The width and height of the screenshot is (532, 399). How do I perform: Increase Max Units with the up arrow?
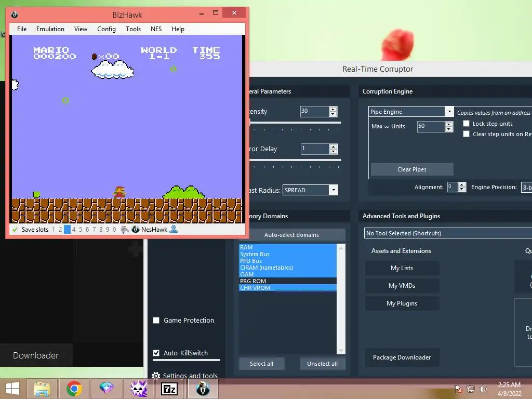point(448,124)
